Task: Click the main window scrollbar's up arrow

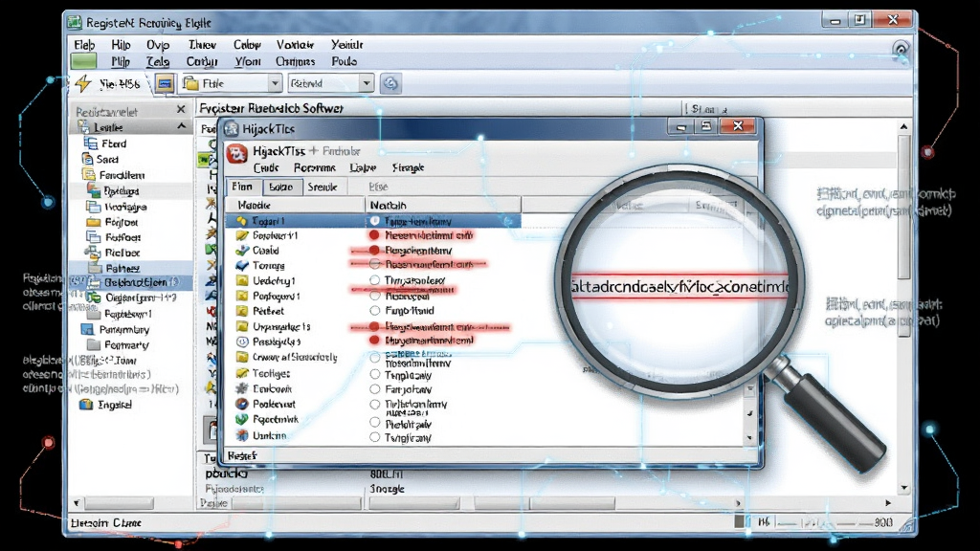Action: pos(903,127)
